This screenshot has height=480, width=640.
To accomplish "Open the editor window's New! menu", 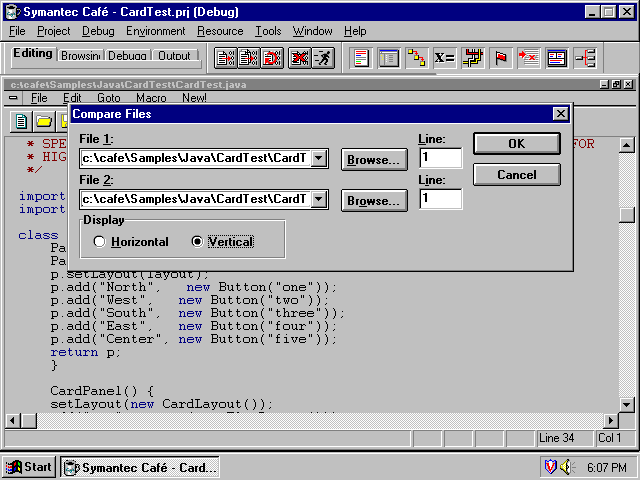I will coord(194,98).
